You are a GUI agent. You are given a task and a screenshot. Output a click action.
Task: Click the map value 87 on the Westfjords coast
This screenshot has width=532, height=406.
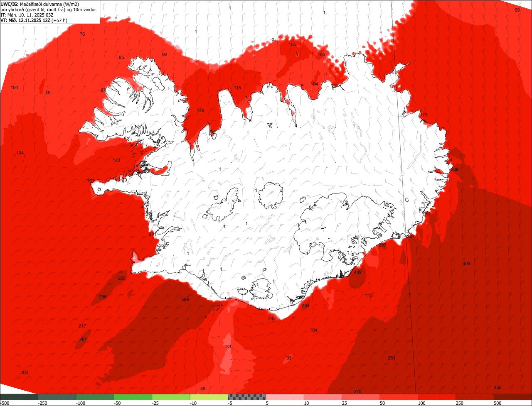(x=103, y=90)
